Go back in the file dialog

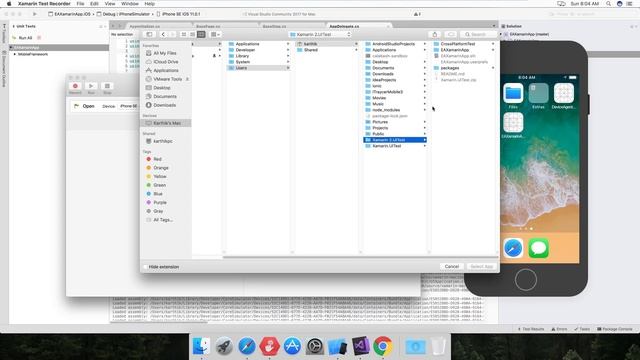163,34
